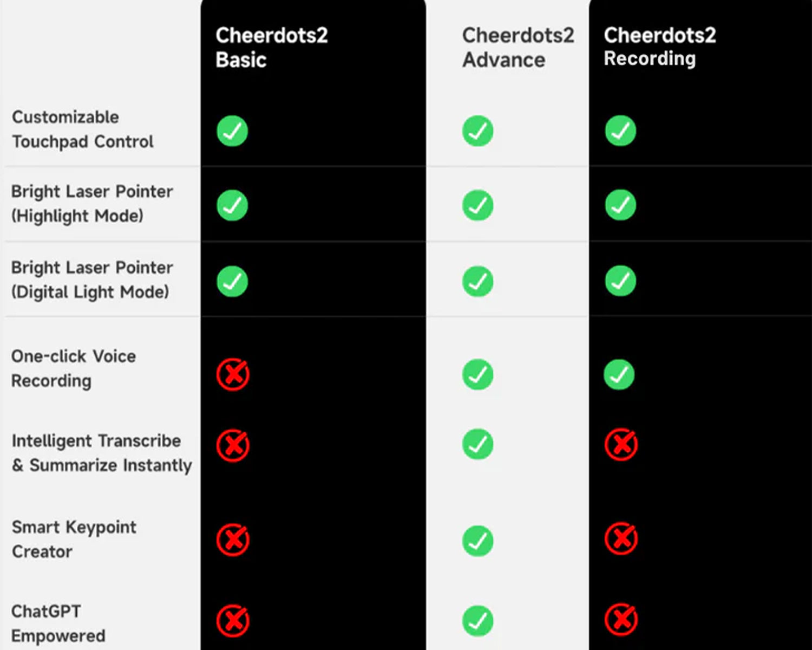Select the Cheerdots2 Advance column header
The width and height of the screenshot is (812, 650).
(x=518, y=48)
